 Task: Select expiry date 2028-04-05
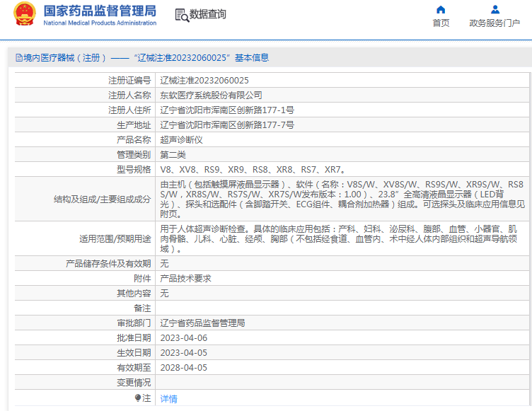pyautogui.click(x=183, y=368)
